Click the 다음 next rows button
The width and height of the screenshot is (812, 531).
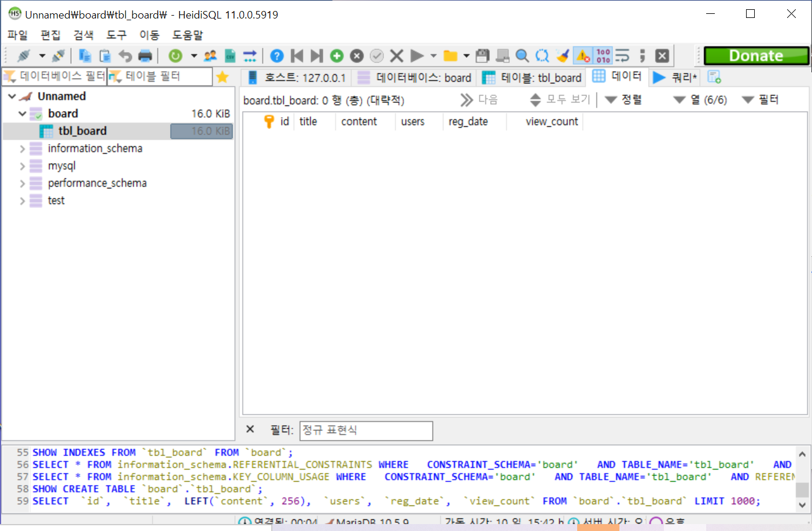[479, 100]
